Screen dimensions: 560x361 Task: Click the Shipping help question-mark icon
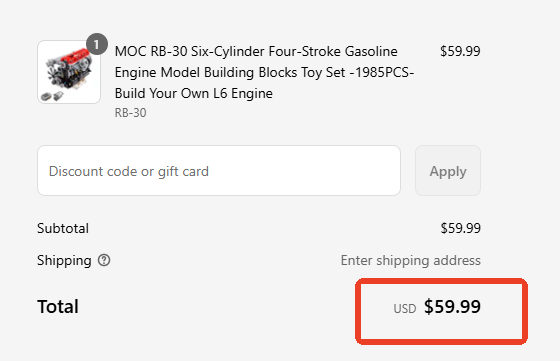coord(104,260)
